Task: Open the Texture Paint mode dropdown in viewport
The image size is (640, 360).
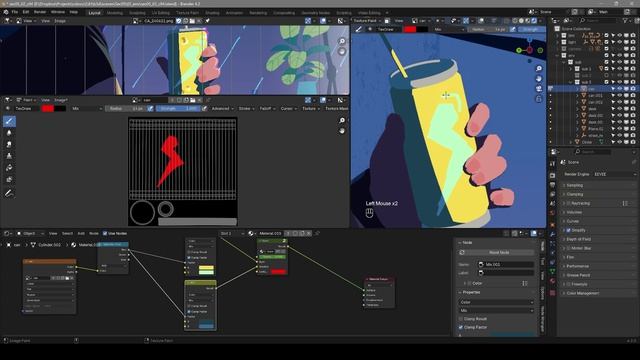Action: coord(367,20)
